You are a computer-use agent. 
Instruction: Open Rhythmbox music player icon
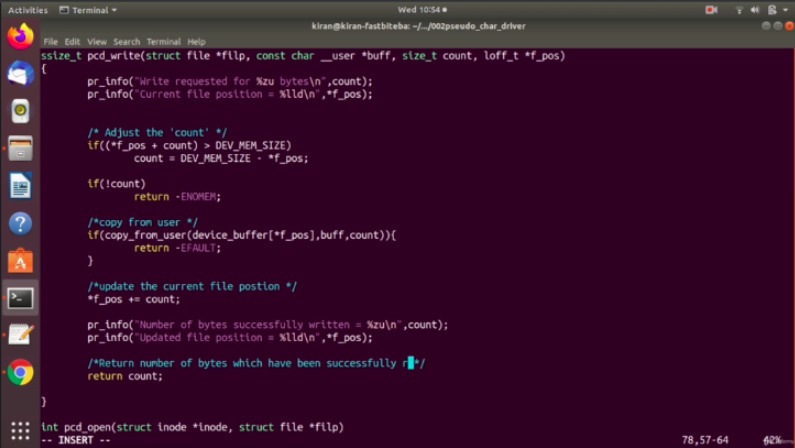tap(20, 111)
